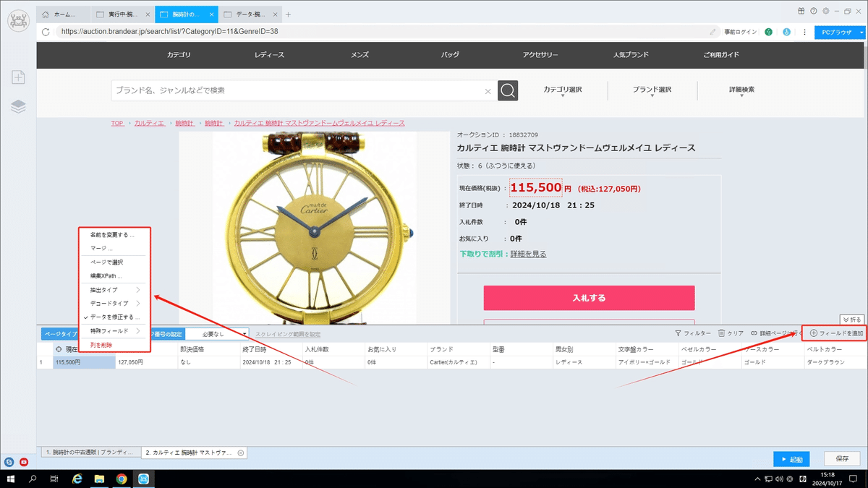Reload the page with the refresh icon
Viewport: 868px width, 488px height.
pos(46,32)
